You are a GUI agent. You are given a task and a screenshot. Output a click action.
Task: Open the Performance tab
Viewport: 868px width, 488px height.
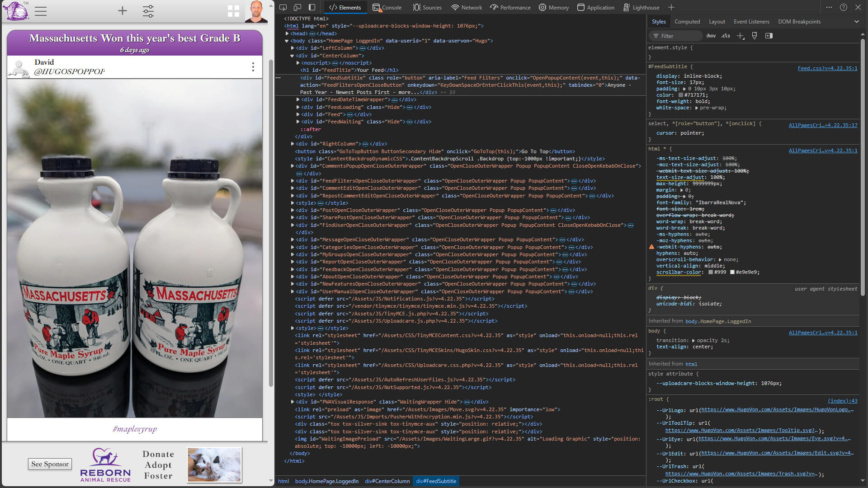pos(510,7)
